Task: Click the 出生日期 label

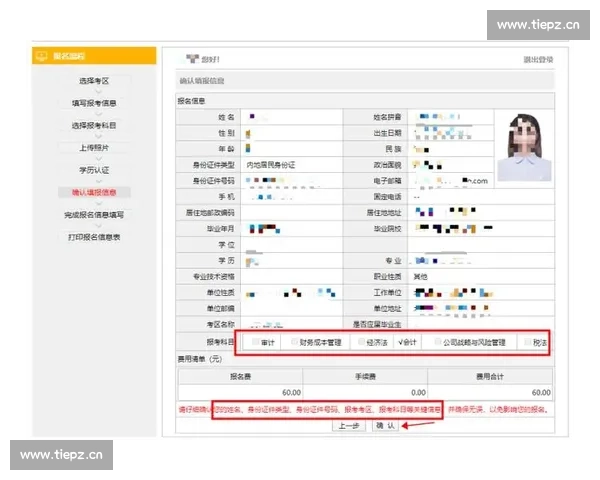Action: [387, 133]
